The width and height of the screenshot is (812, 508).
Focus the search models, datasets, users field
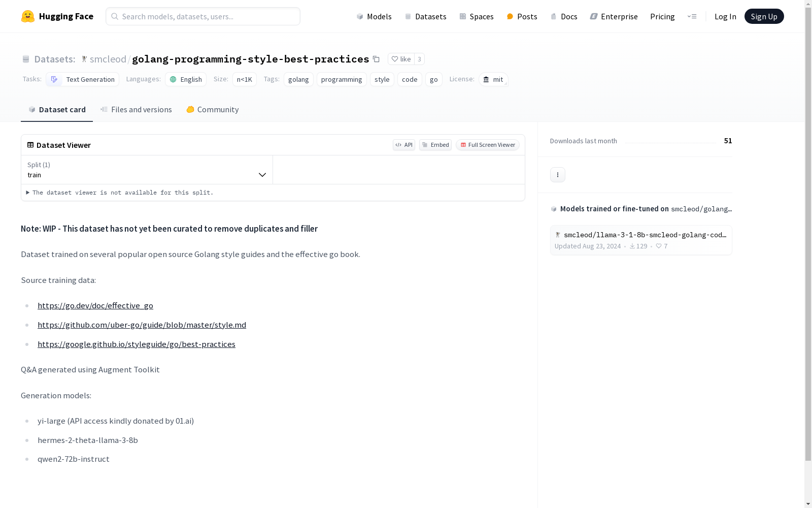203,16
